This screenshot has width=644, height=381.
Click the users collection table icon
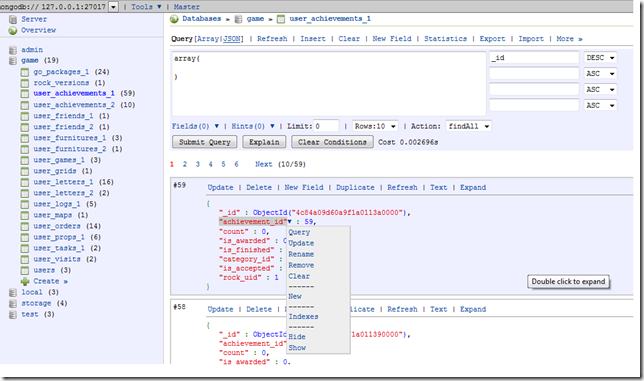pos(25,271)
